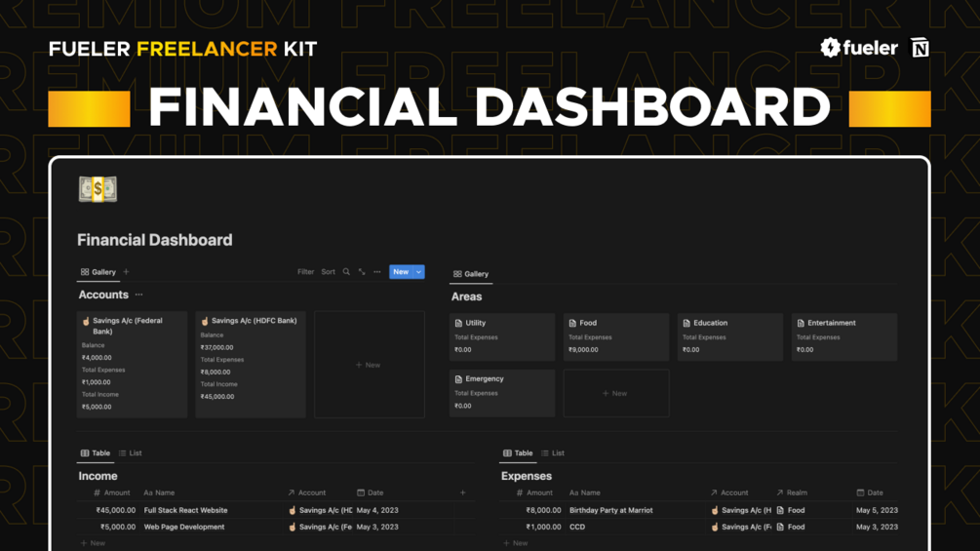Click the Expenses Amount hash icon
Screen dimensions: 980x551
pos(520,492)
